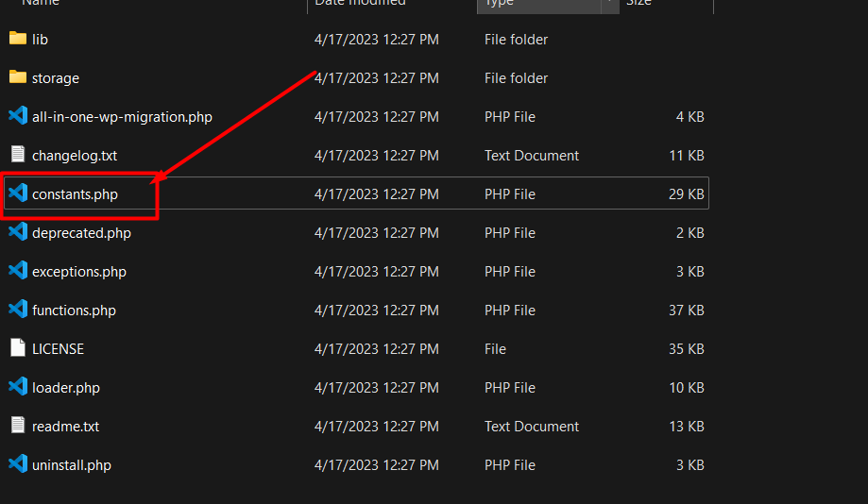Click VS Code icon beside all-in-one-wp-migration.php
868x504 pixels.
17,116
